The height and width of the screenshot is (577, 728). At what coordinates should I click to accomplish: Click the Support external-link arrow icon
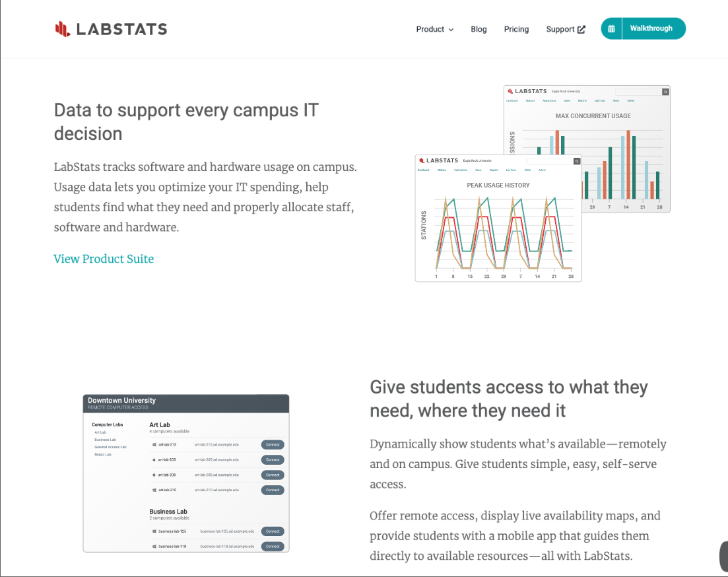pyautogui.click(x=581, y=29)
